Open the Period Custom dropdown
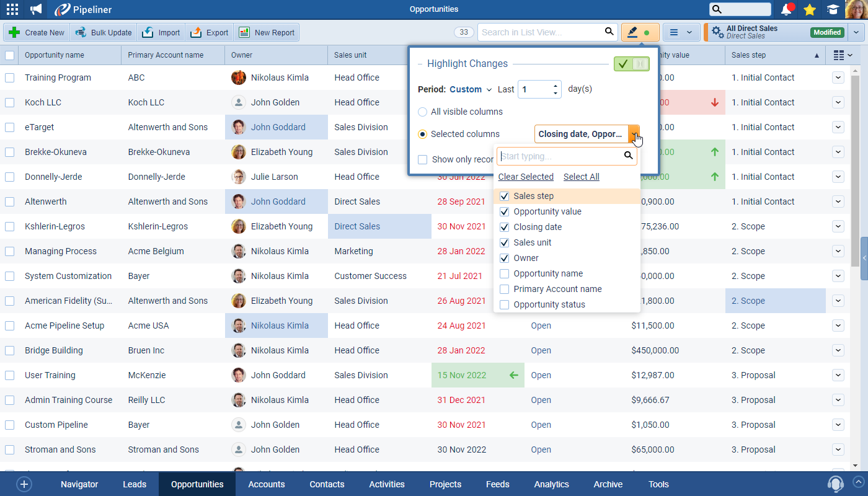 tap(470, 89)
